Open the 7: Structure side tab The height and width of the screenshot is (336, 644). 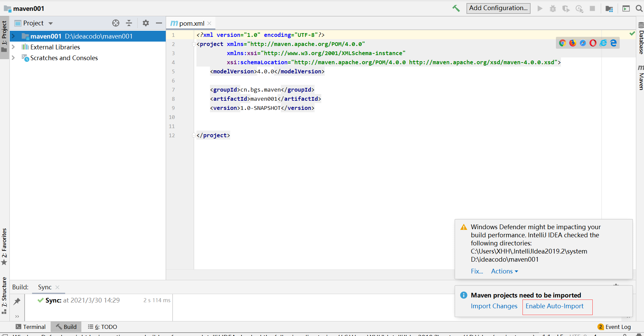(x=4, y=295)
